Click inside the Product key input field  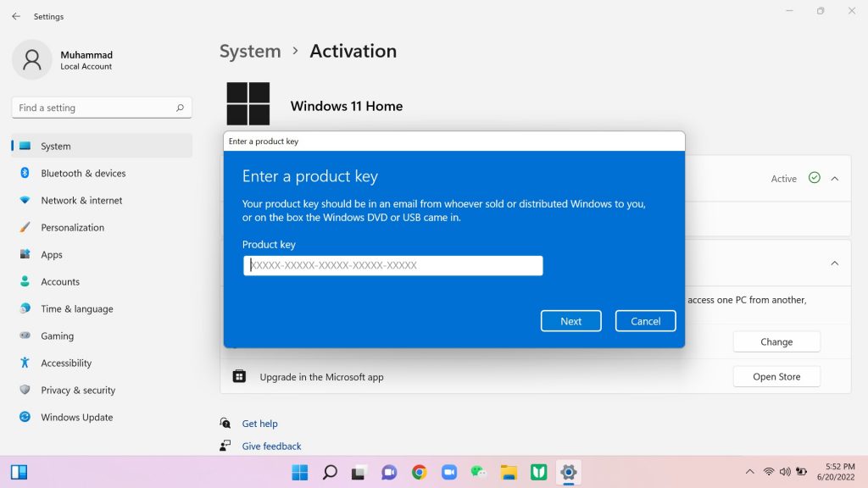[392, 265]
